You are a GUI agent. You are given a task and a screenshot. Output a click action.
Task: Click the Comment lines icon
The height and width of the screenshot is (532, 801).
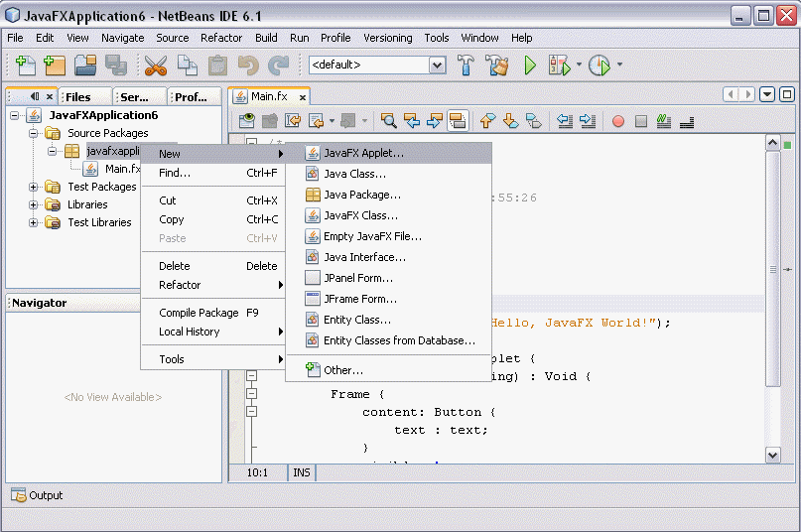coord(664,121)
